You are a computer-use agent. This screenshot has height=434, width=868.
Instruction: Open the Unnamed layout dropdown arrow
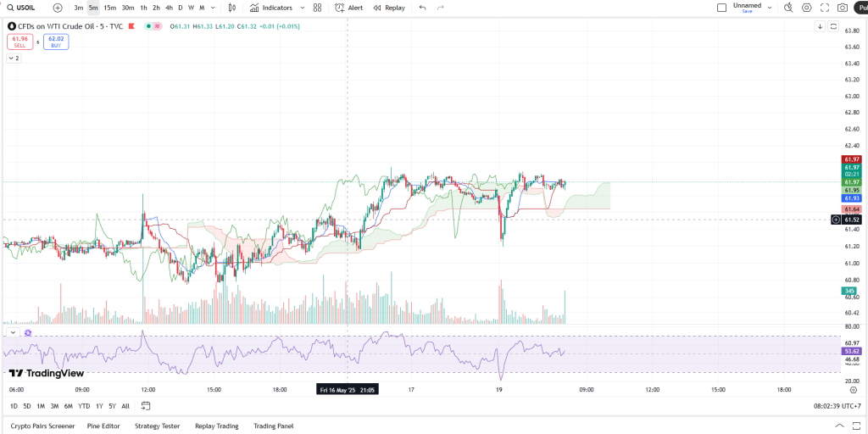click(769, 8)
